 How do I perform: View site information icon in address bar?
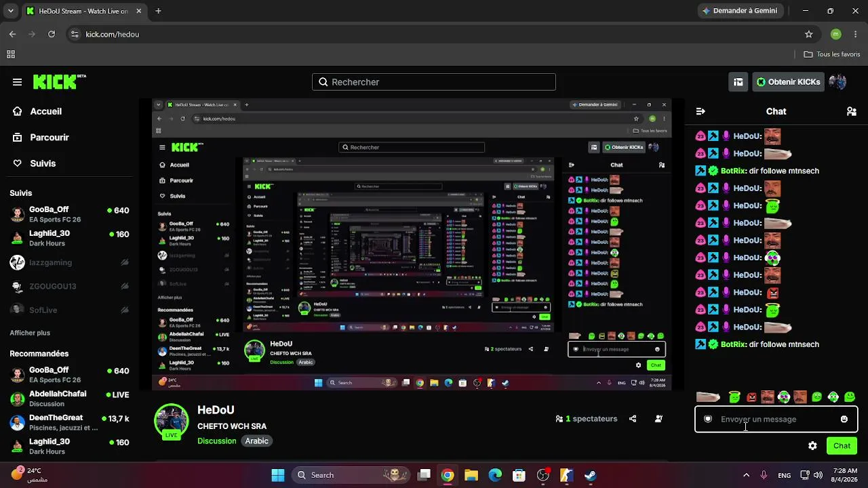pos(75,34)
